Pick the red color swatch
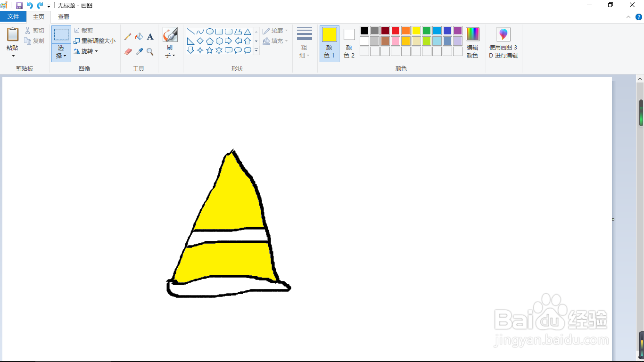Viewport: 644px width, 362px height. [x=396, y=31]
